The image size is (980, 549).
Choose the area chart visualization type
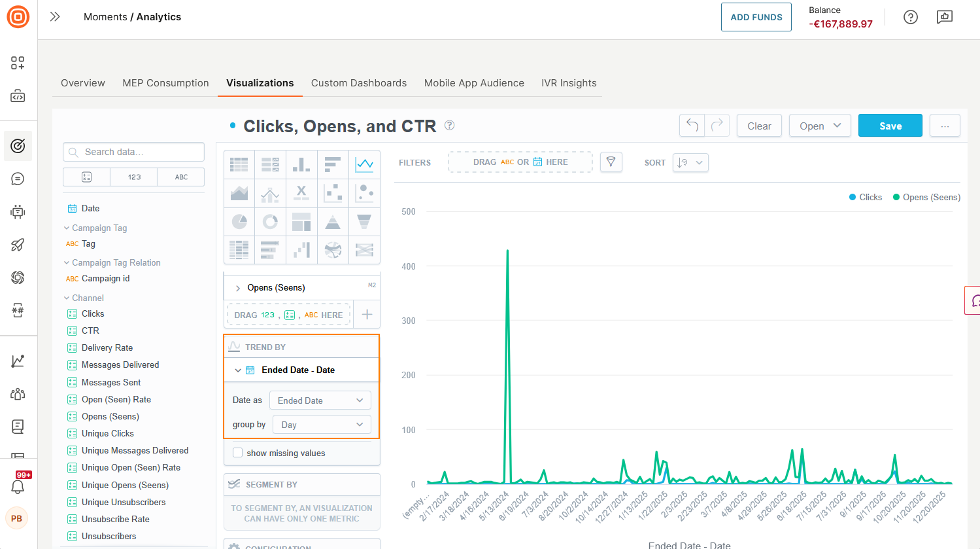(239, 192)
